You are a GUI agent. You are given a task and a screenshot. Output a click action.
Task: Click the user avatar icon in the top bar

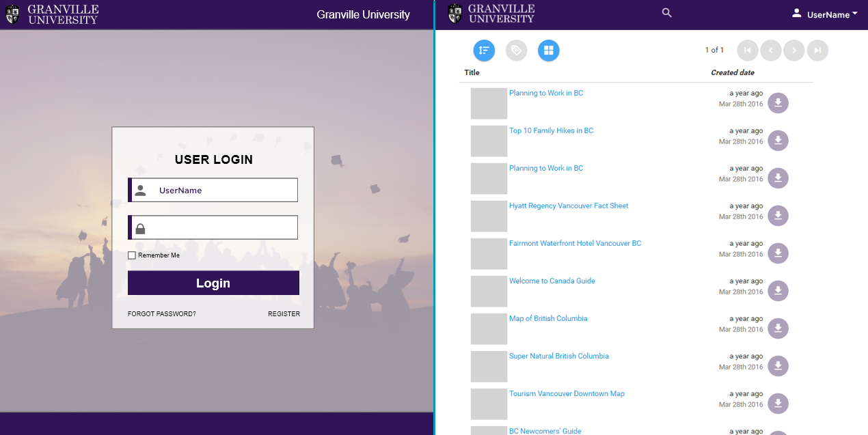coord(796,13)
